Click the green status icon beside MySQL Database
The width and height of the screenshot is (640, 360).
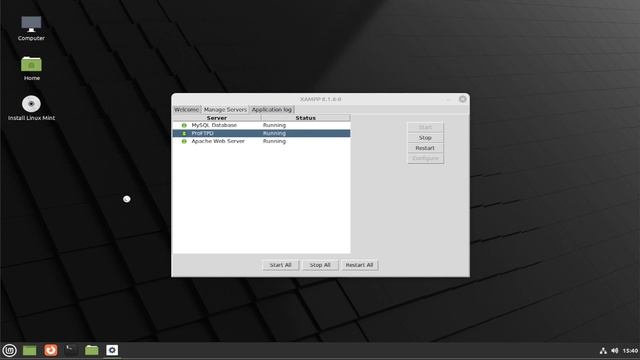pyautogui.click(x=184, y=125)
